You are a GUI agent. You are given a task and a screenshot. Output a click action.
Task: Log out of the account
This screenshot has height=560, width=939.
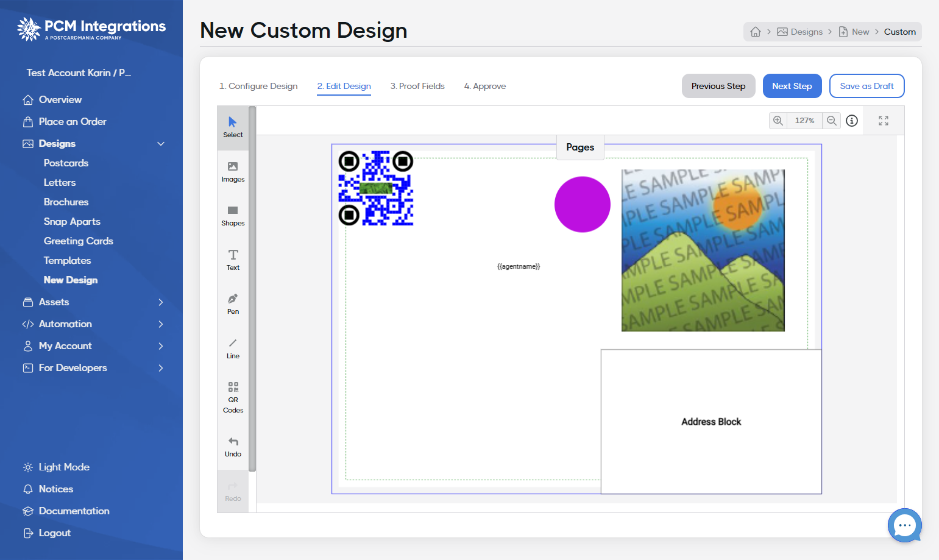pos(47,533)
